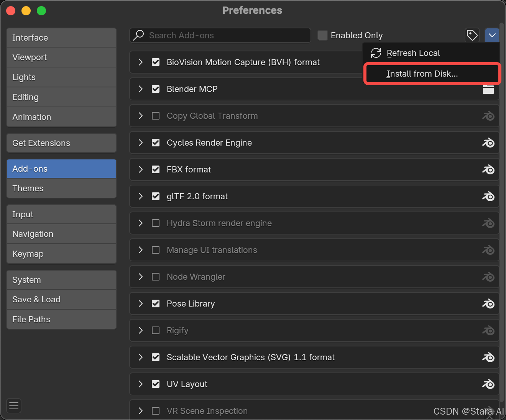Viewport: 506px width, 420px height.
Task: Click the refresh arrows icon beside Refresh Local
Action: tap(376, 53)
